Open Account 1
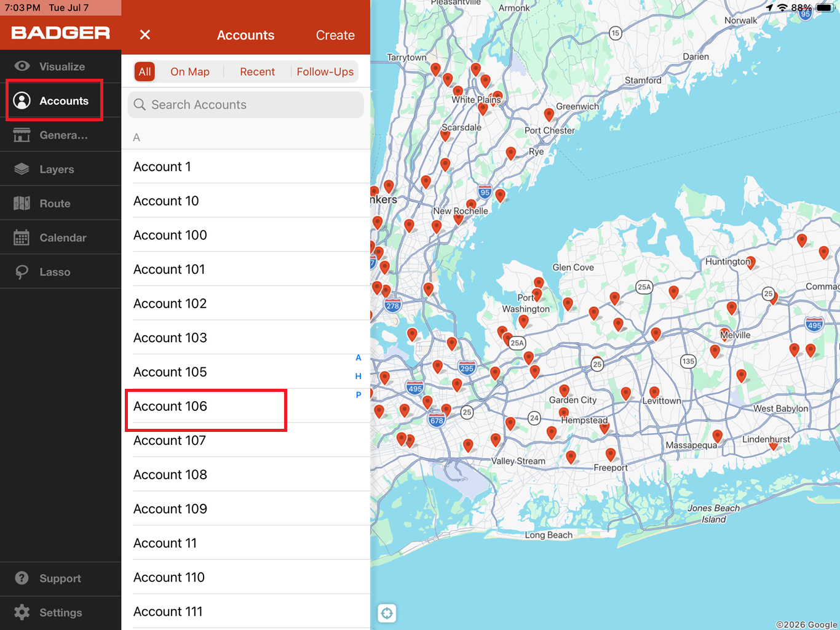 point(246,167)
